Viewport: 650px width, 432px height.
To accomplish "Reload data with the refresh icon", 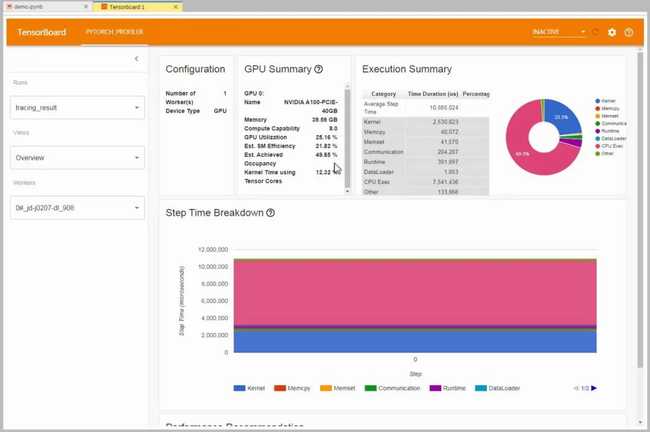I will click(596, 32).
